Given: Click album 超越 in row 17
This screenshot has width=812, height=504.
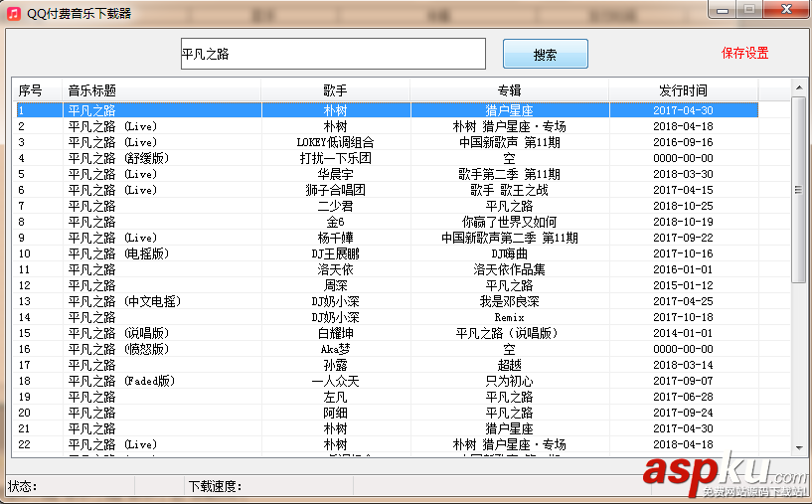Looking at the screenshot, I should (510, 365).
